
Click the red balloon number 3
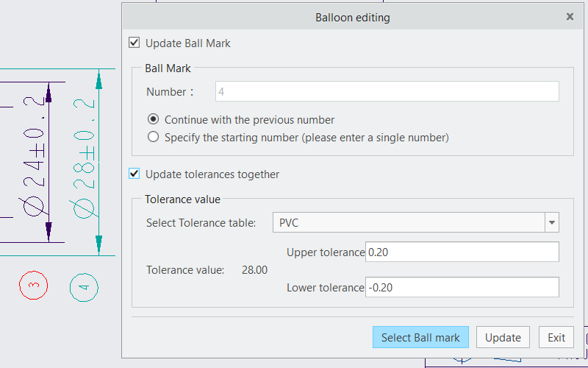click(x=34, y=285)
